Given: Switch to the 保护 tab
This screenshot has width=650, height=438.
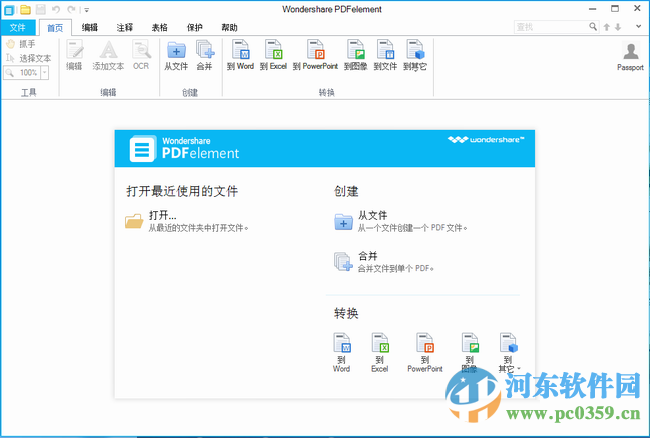Looking at the screenshot, I should pos(194,28).
